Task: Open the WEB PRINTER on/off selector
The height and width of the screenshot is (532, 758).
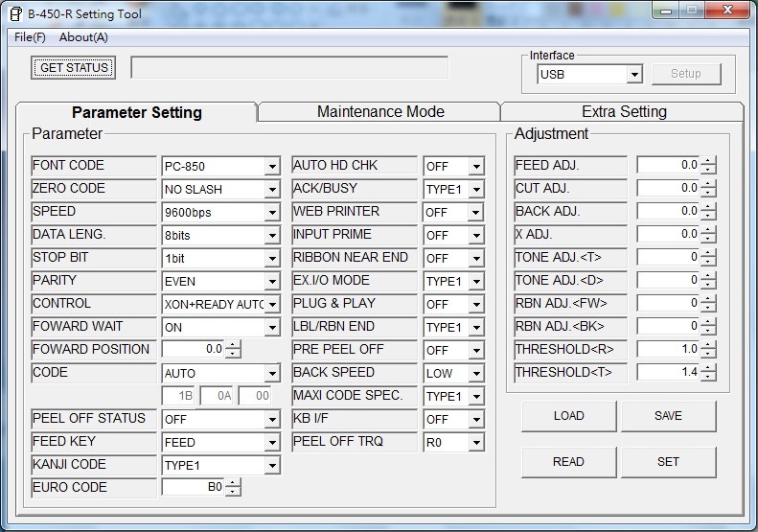Action: point(476,213)
